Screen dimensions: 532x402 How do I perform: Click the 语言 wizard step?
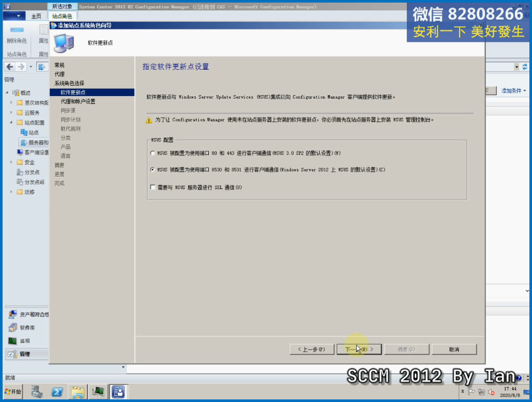[x=66, y=156]
